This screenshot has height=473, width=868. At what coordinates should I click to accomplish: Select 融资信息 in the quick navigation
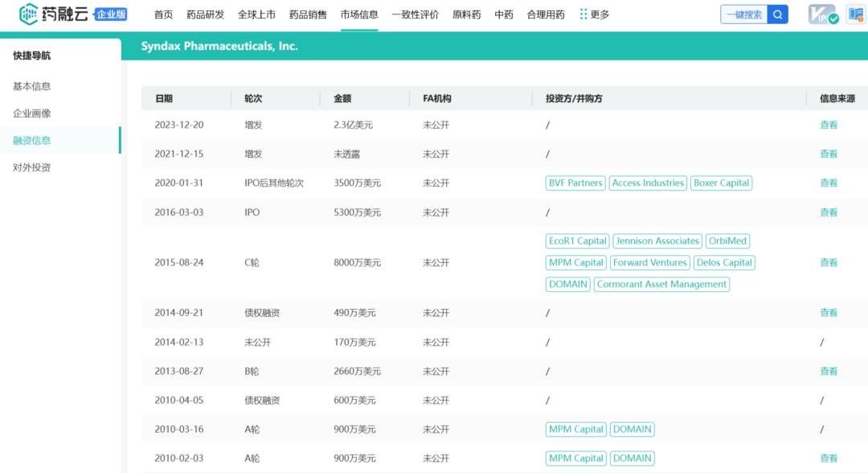[x=31, y=141]
